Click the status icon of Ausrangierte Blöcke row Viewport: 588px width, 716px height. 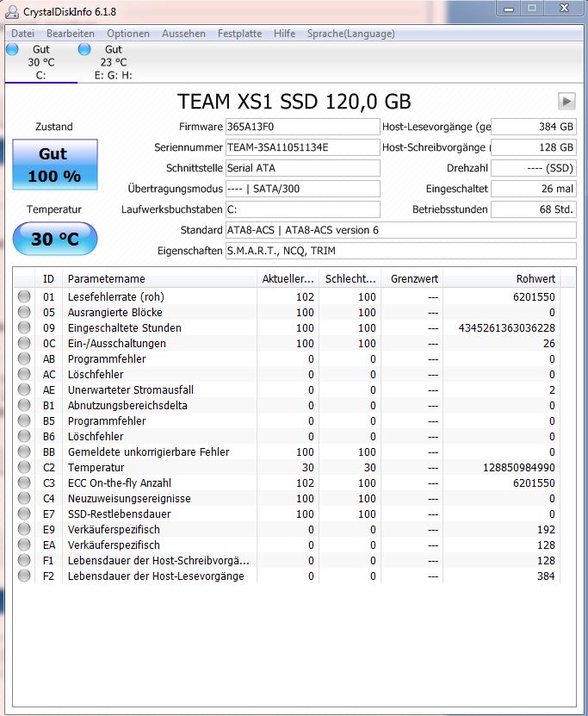coord(24,312)
